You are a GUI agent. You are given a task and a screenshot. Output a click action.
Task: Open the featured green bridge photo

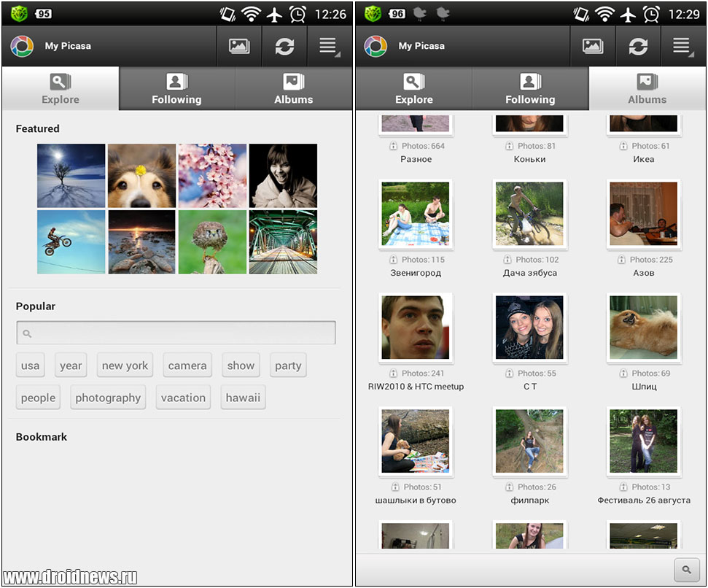pos(283,242)
